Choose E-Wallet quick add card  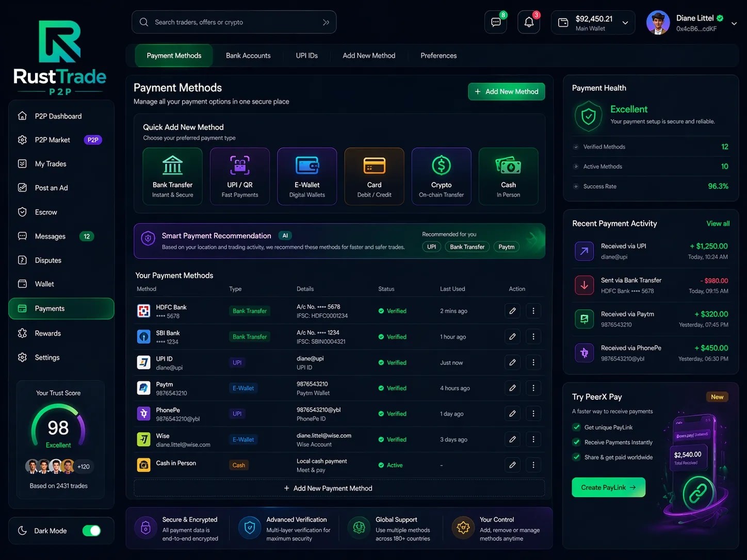click(307, 176)
